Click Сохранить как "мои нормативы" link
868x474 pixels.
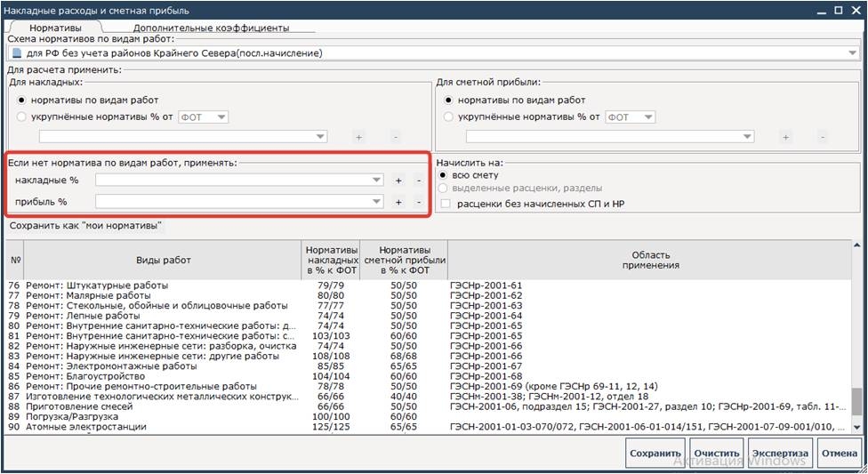tap(85, 225)
